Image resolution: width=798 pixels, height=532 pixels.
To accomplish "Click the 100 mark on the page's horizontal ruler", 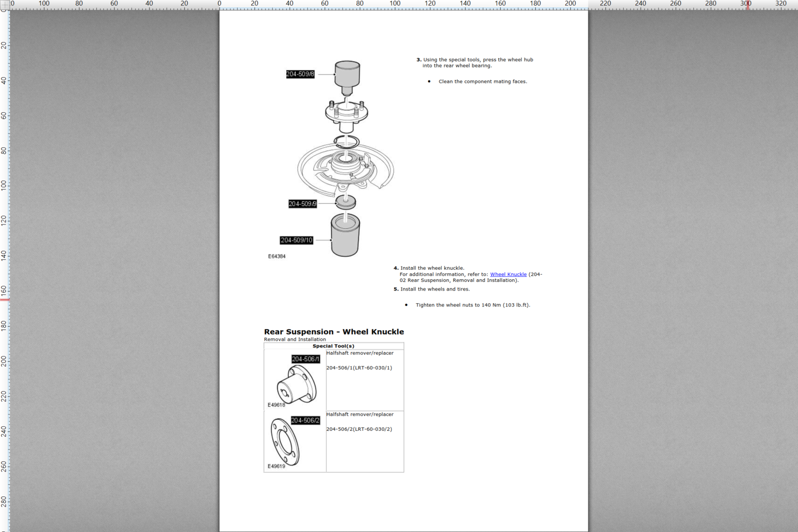I will point(395,4).
